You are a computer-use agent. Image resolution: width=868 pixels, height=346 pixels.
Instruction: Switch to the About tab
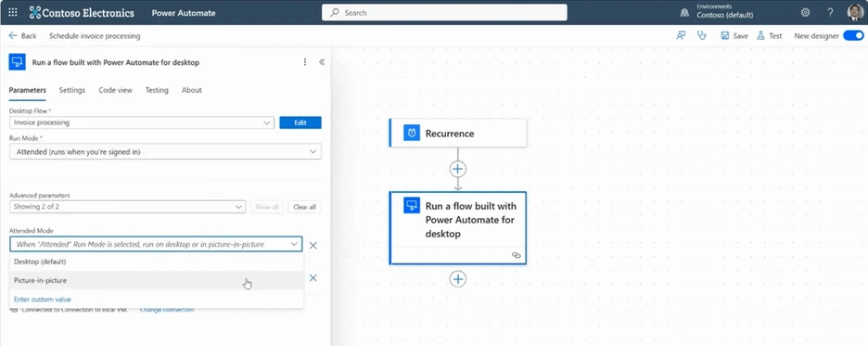192,90
